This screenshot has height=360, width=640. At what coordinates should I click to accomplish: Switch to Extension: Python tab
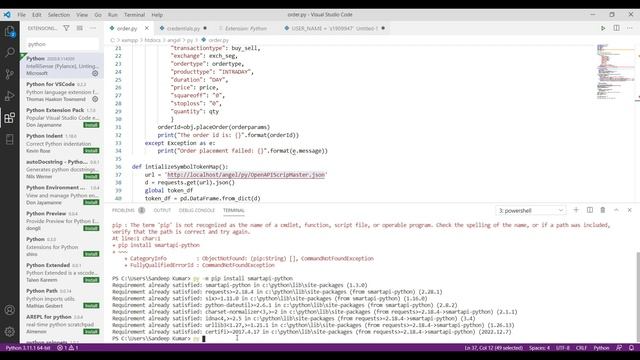[x=246, y=28]
